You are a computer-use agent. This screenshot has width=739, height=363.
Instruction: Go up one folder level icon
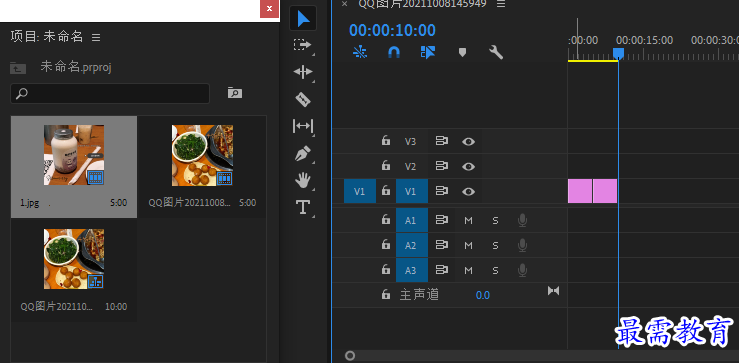(18, 68)
